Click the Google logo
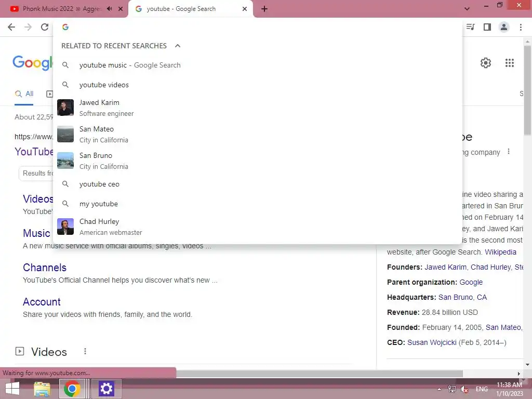532x399 pixels. (x=33, y=63)
